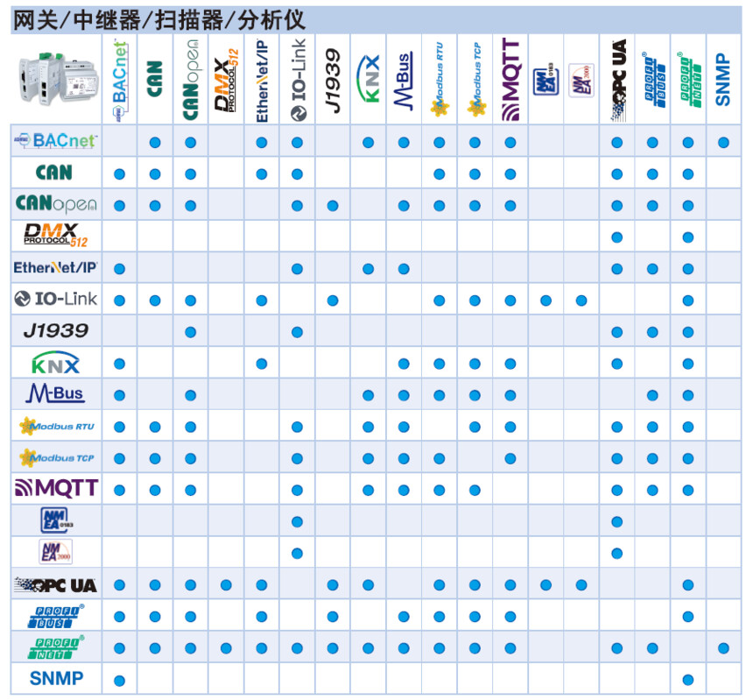This screenshot has width=753, height=700.
Task: Click the dot at MQTT row, Modbus TCP column
Action: (x=475, y=490)
